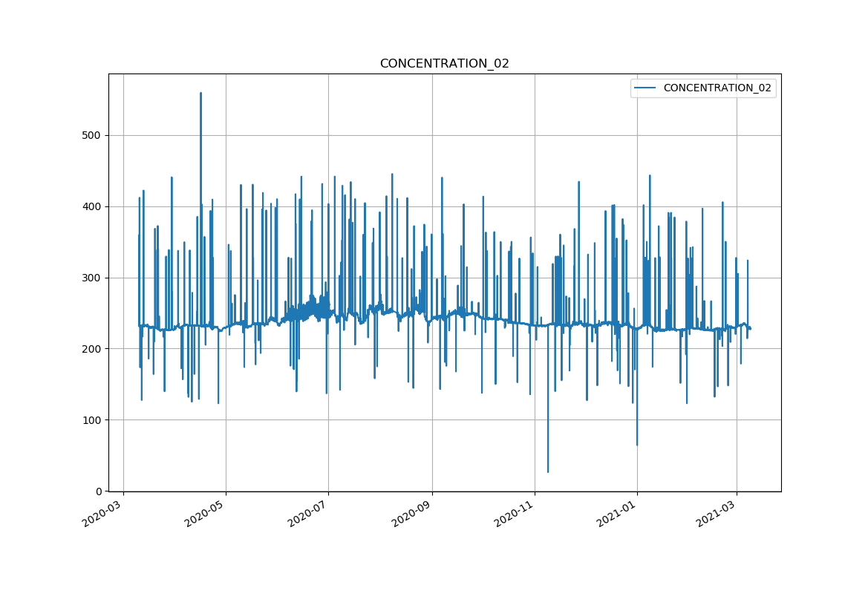Image resolution: width=868 pixels, height=614 pixels.
Task: Click the deep dip's bottom at 2021-01 gridline
Action: (636, 444)
